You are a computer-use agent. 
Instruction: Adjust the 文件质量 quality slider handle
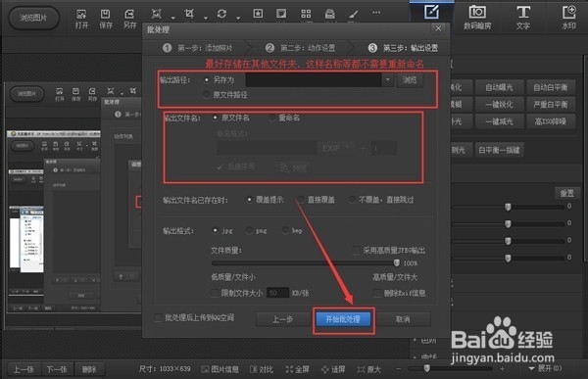pos(396,262)
